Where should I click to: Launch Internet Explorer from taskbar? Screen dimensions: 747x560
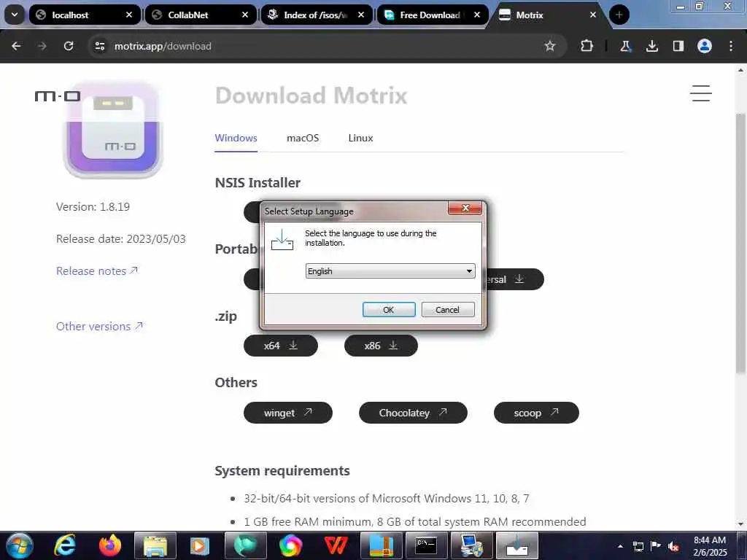[x=65, y=545]
